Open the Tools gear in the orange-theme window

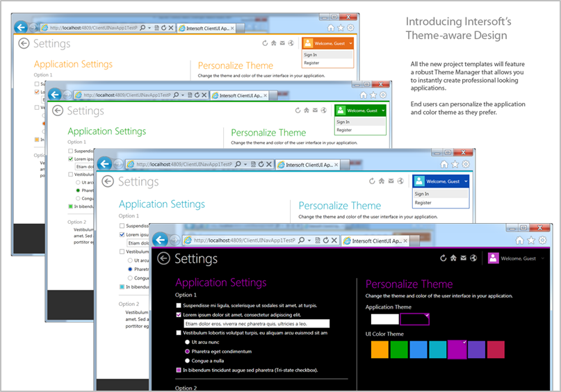[350, 28]
